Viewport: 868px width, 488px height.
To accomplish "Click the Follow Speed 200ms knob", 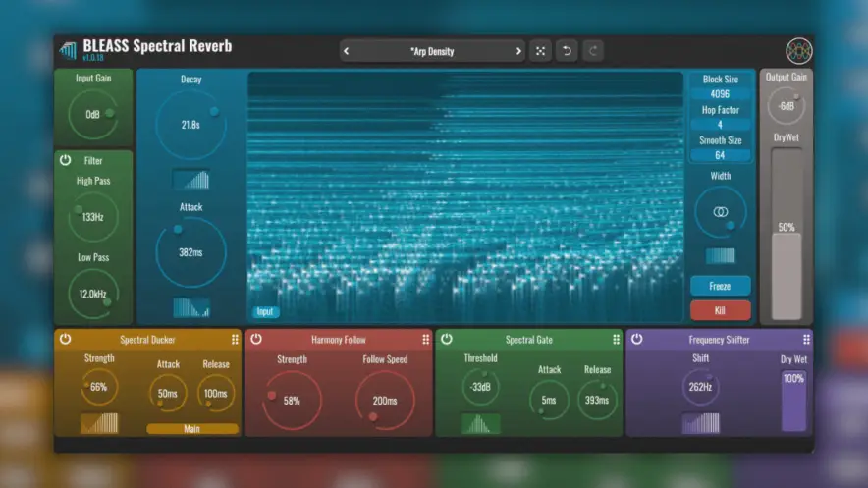I will (385, 401).
